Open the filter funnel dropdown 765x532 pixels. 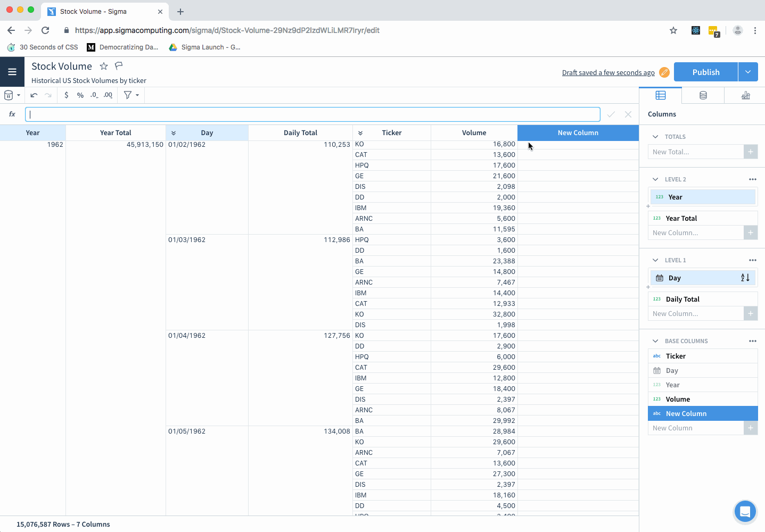click(x=131, y=95)
